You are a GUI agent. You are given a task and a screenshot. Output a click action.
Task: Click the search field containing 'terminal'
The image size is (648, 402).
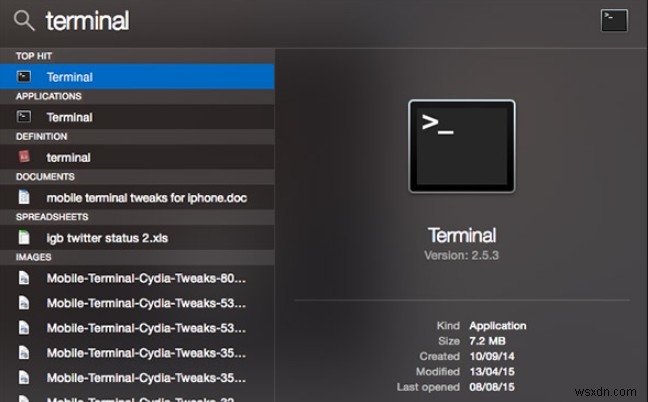tap(300, 21)
